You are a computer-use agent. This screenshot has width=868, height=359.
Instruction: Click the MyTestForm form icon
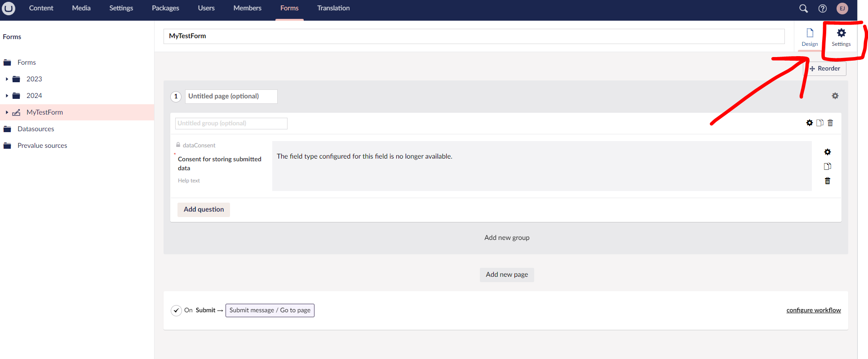click(16, 112)
